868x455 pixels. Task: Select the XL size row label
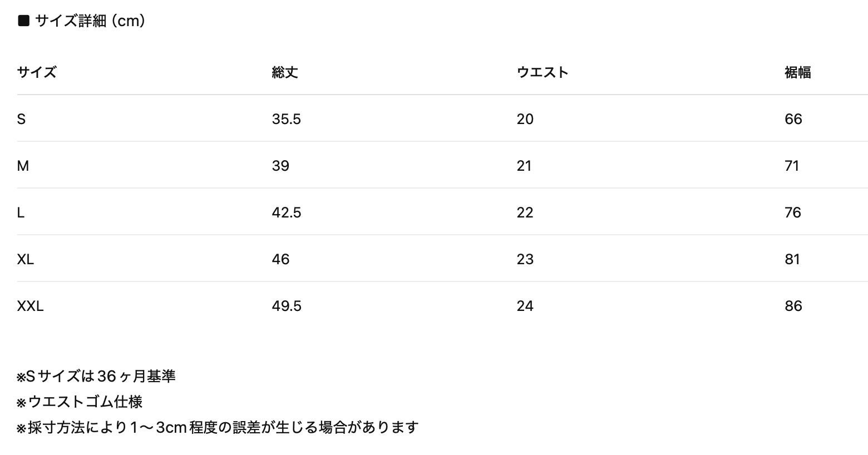tap(26, 259)
